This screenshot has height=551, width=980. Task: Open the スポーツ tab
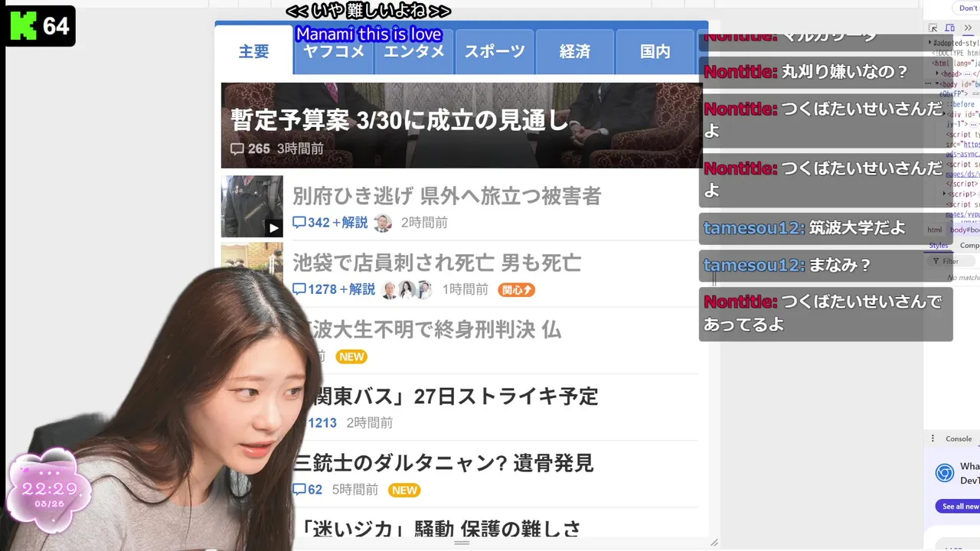click(x=495, y=51)
